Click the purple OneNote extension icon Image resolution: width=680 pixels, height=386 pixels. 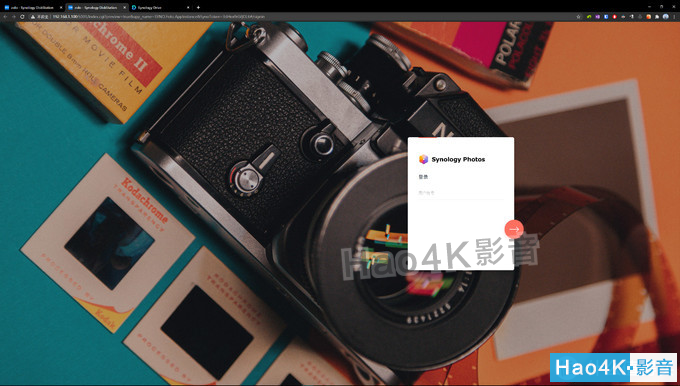[x=598, y=16]
